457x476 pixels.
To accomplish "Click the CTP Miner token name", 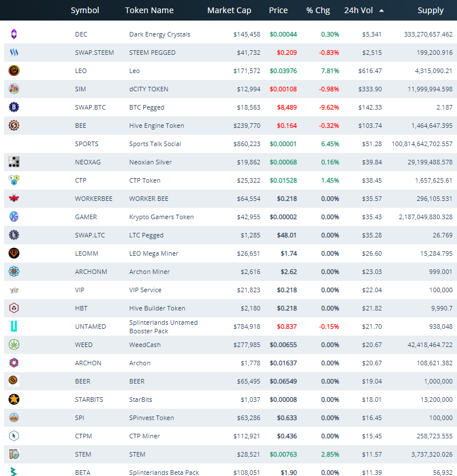I will [x=144, y=436].
